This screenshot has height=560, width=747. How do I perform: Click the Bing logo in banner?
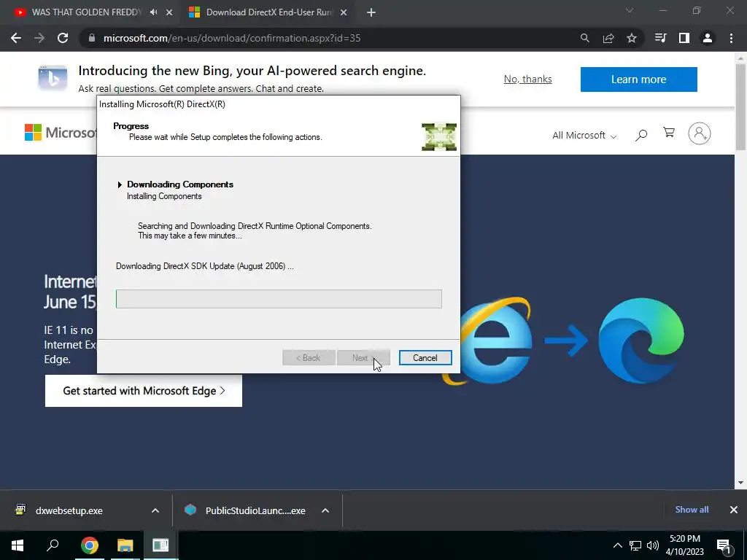pos(53,78)
